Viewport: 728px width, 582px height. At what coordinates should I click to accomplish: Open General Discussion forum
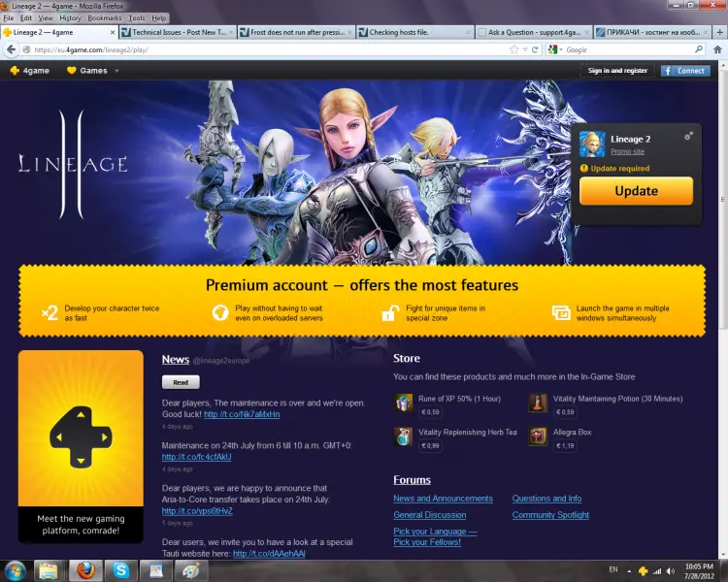(x=429, y=515)
